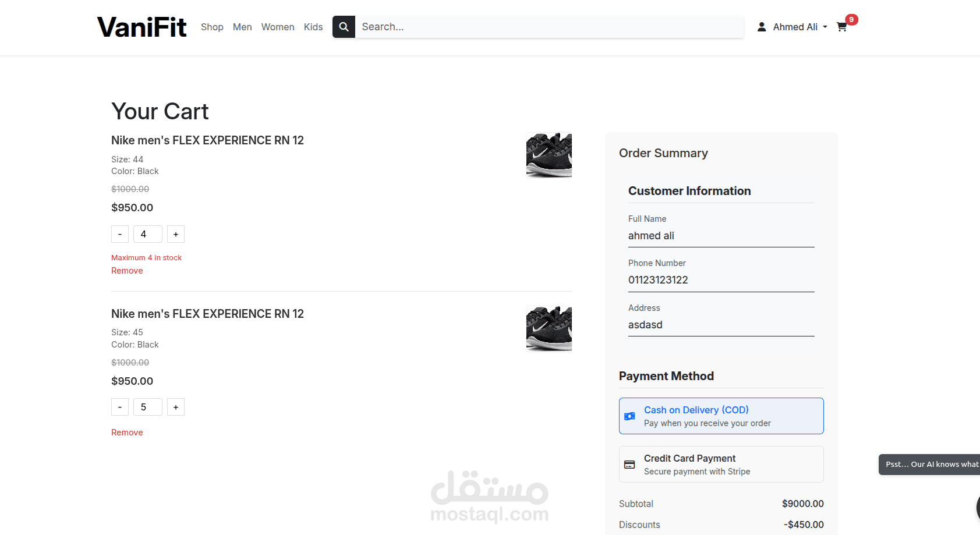
Task: Click the Discounts value -$450.00
Action: [x=804, y=525]
